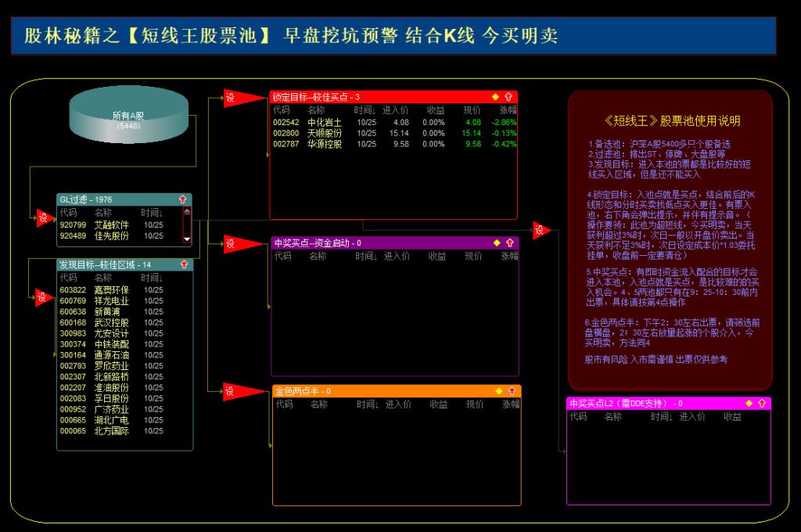
Task: Click the 设 triangle next to 中奖买点 panel
Action: (x=229, y=244)
